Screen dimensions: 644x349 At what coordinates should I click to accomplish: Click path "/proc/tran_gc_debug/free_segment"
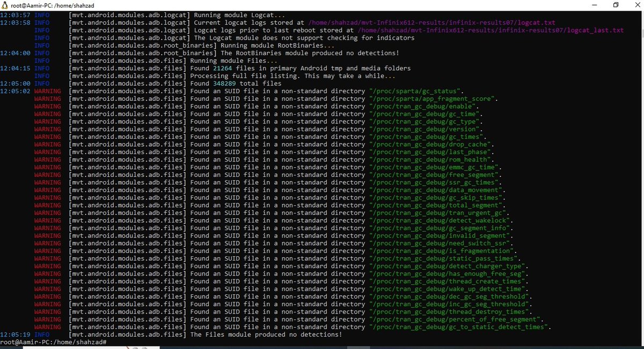click(x=435, y=175)
